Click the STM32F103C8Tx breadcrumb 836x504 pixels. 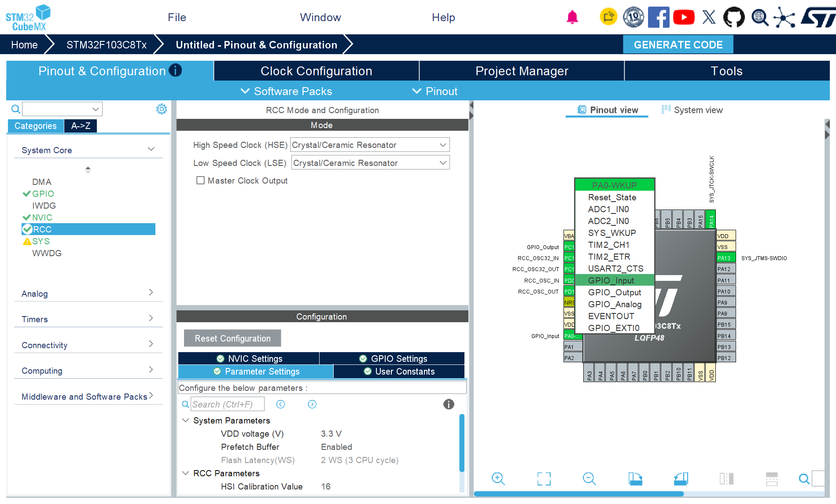107,44
